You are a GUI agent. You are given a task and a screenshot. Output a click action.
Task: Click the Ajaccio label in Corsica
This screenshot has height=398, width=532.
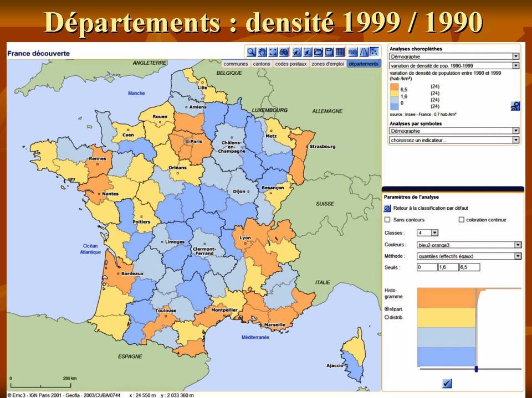coord(335,365)
